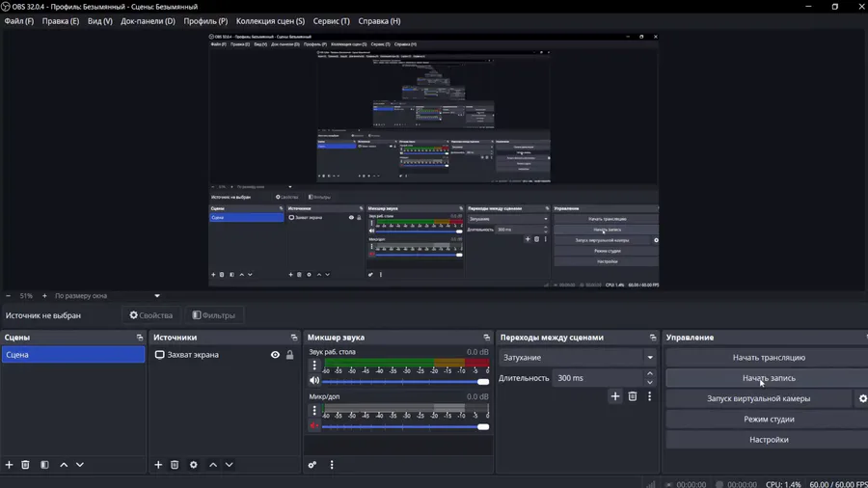868x488 pixels.
Task: Undock the Сцены panel
Action: [140, 338]
